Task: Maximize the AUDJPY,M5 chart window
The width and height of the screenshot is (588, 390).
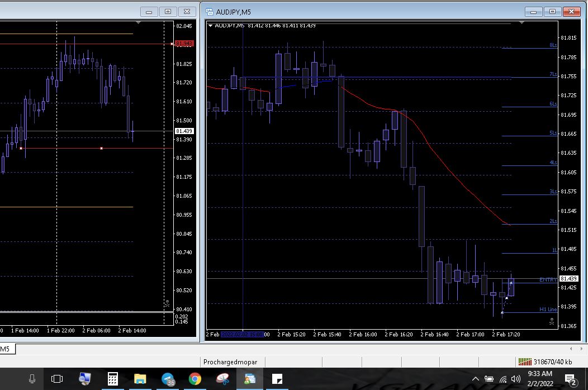Action: 552,12
